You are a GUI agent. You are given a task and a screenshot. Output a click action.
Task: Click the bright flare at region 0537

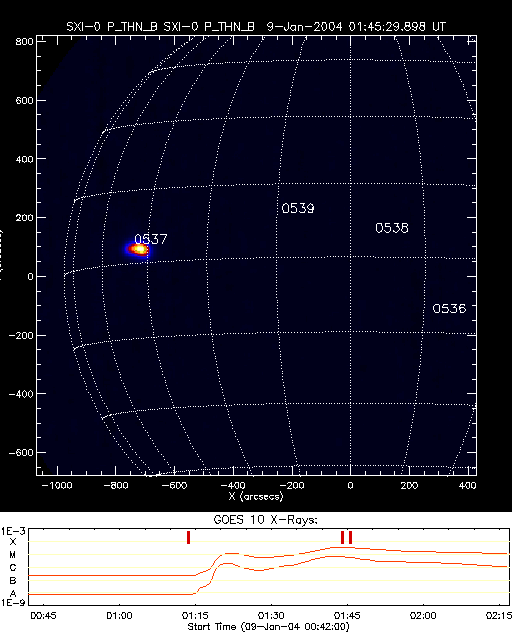[138, 249]
